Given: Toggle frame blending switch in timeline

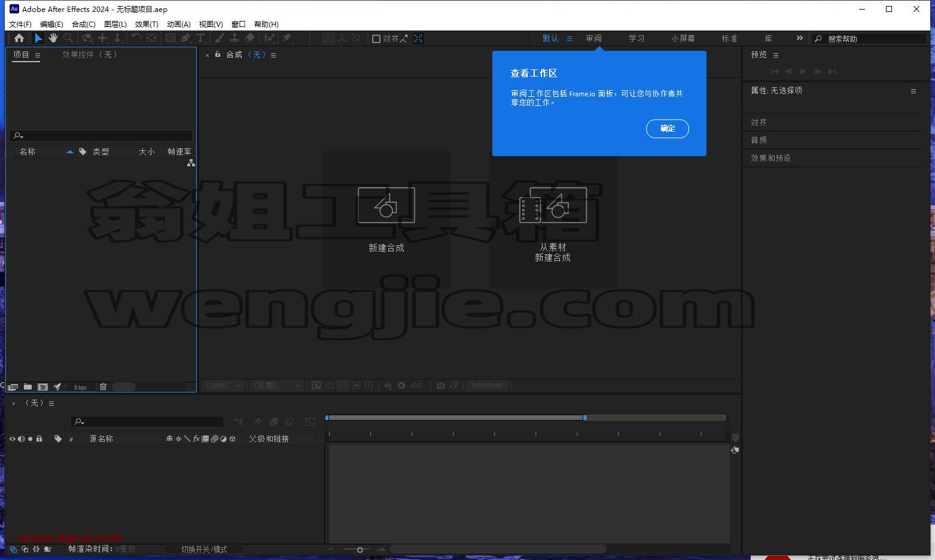Looking at the screenshot, I should pyautogui.click(x=274, y=422).
